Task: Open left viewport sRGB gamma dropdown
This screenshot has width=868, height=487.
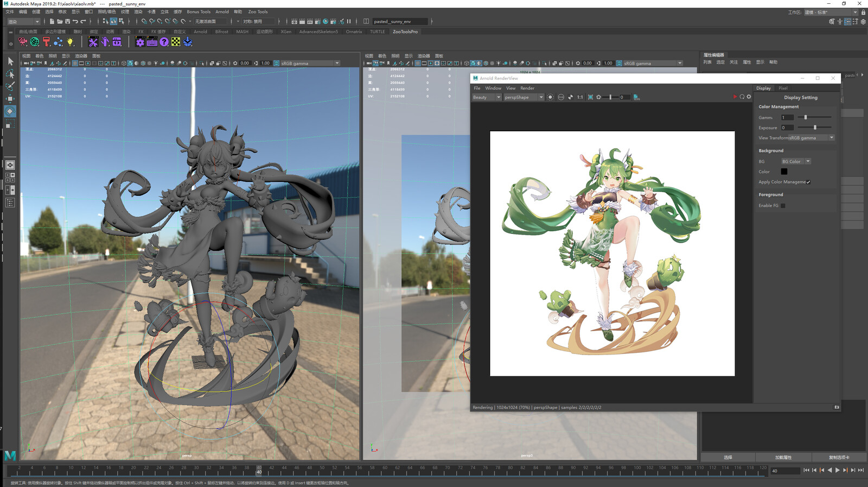Action: click(x=310, y=63)
